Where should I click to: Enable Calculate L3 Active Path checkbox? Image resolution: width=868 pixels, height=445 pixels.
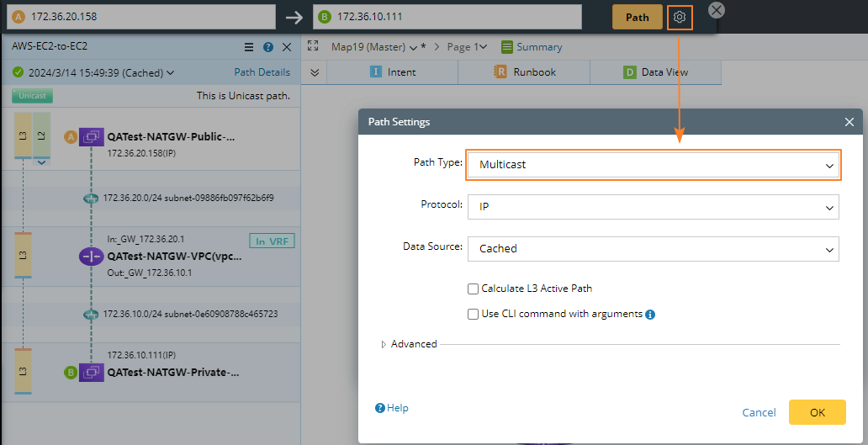pos(473,289)
